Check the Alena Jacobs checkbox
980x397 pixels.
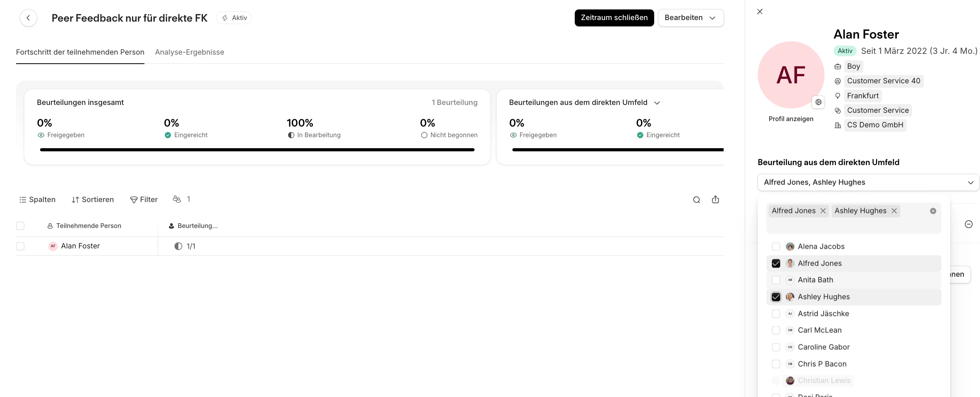pyautogui.click(x=776, y=246)
